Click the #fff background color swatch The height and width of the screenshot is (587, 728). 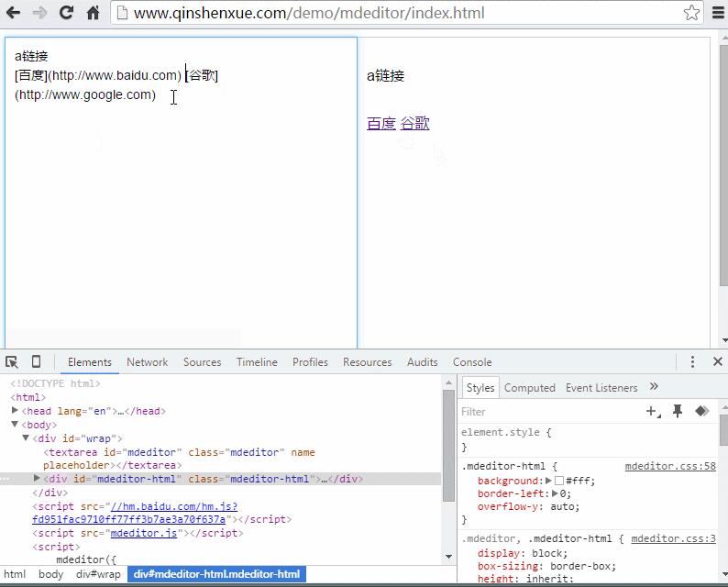point(559,481)
